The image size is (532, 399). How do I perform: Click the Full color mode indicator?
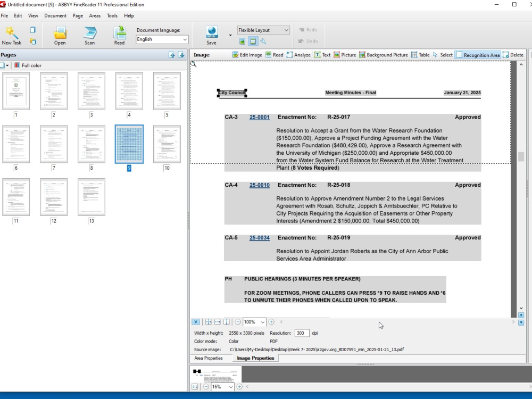pyautogui.click(x=28, y=65)
